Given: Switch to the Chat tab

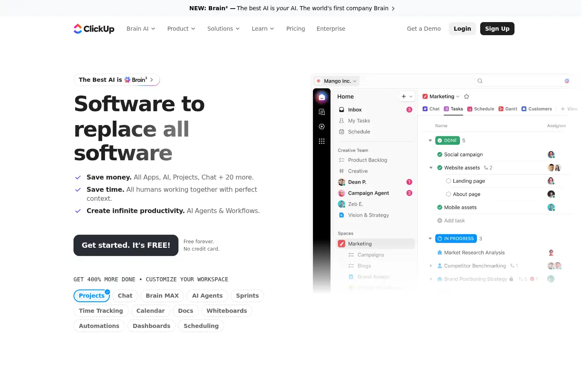Looking at the screenshot, I should click(x=431, y=109).
